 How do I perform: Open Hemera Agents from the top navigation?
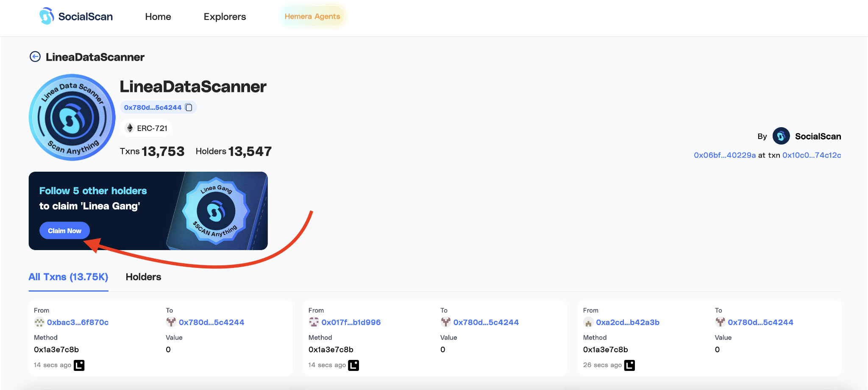click(312, 16)
